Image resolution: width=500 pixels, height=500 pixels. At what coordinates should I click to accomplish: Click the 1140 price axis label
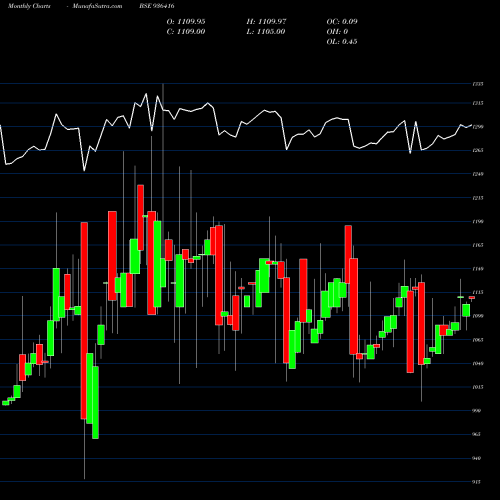(x=478, y=269)
